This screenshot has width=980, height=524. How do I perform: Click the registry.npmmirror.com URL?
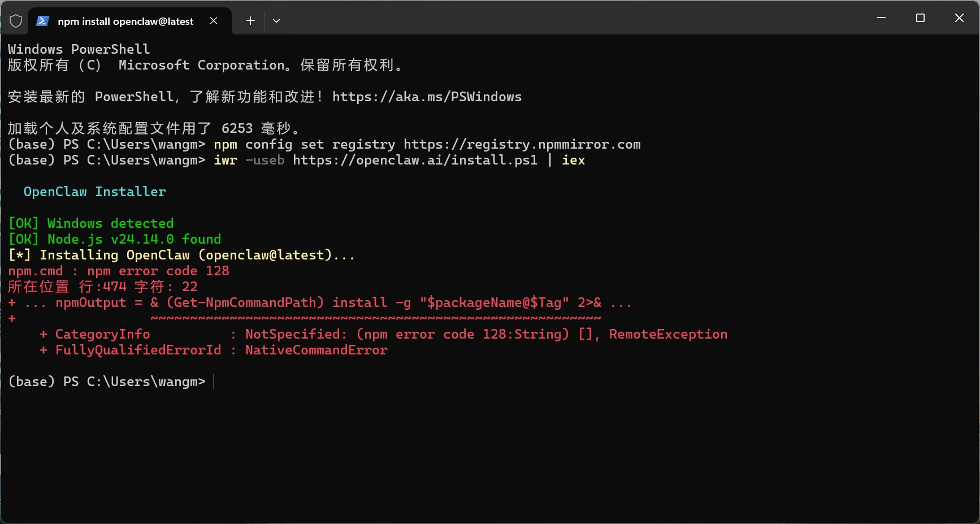point(522,144)
